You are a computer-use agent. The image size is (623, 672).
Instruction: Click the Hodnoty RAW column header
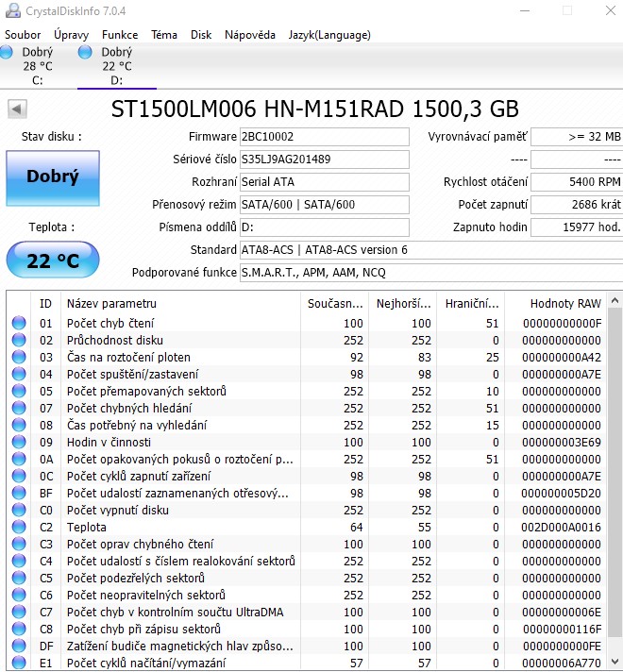coord(564,303)
